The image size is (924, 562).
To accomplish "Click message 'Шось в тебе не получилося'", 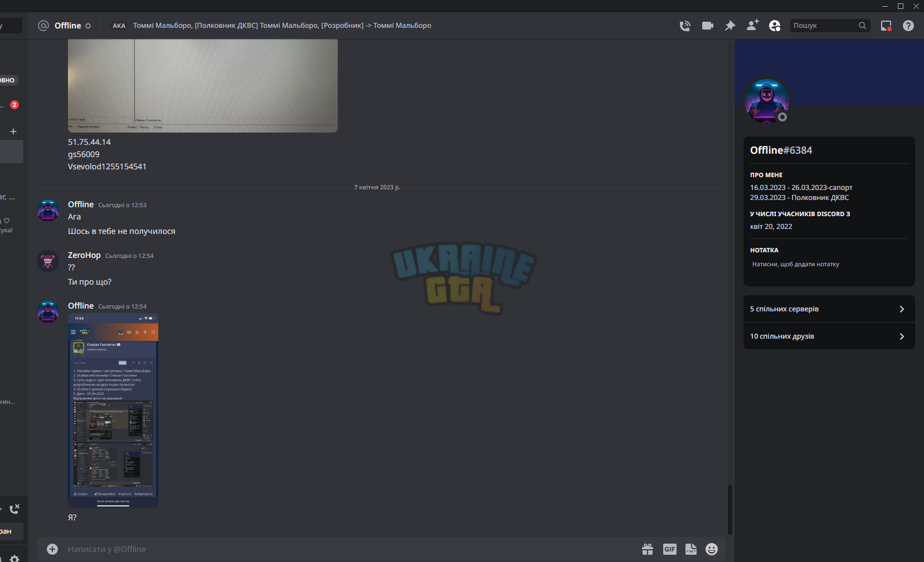I will [121, 231].
